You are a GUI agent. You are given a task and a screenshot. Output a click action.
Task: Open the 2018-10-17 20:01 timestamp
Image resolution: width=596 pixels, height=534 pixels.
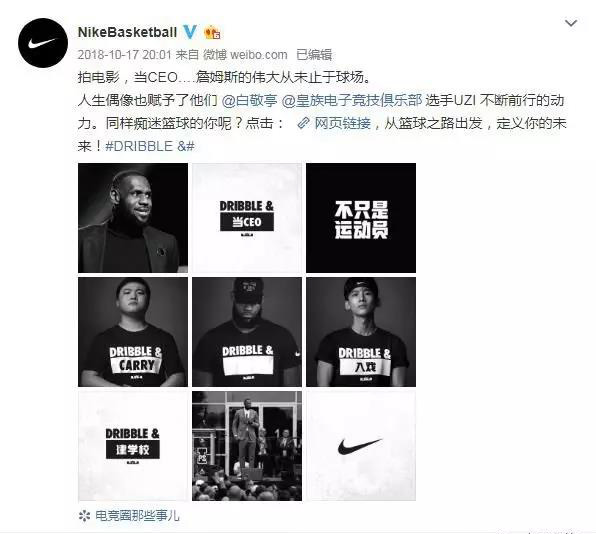point(125,55)
